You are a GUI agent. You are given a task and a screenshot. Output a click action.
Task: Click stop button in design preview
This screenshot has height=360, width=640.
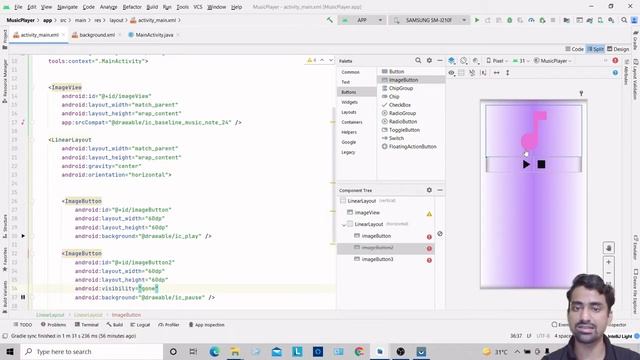541,164
